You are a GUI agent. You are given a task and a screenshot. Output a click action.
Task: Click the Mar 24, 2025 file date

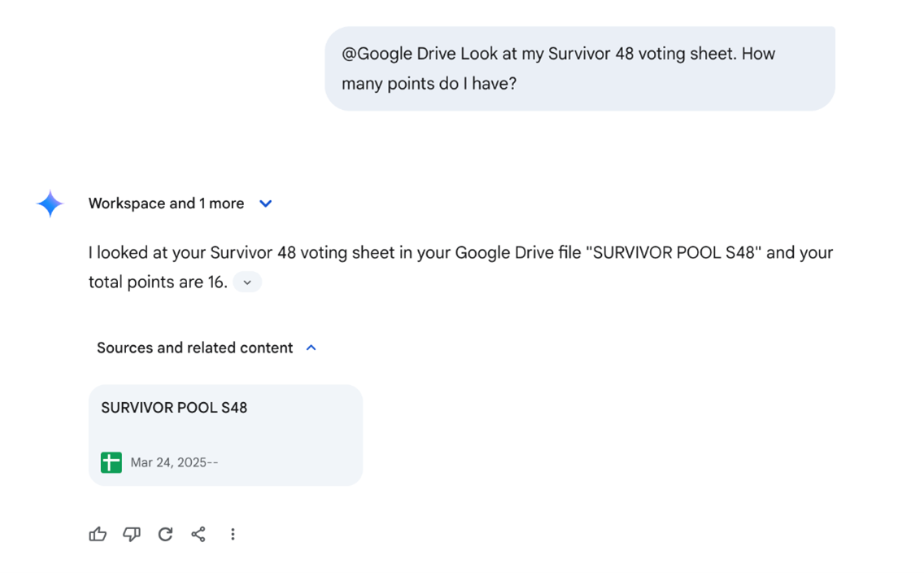coord(174,462)
